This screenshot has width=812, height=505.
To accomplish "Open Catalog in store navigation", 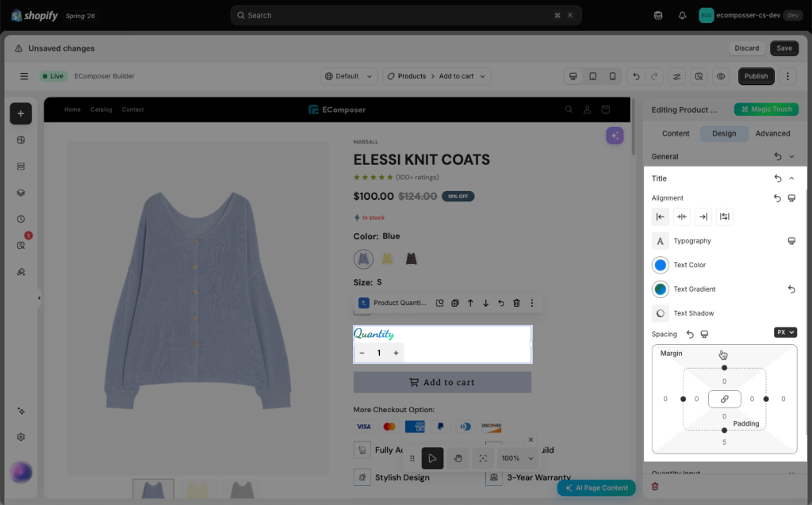I will [101, 109].
